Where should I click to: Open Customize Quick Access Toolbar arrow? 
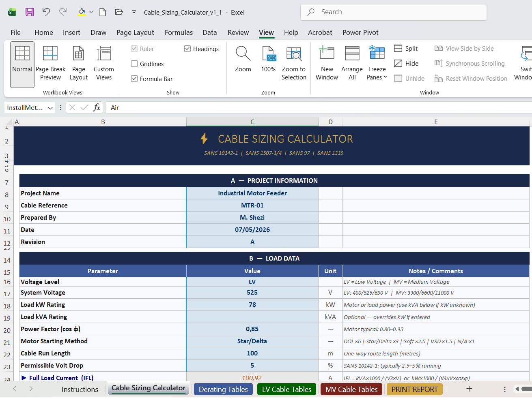tap(134, 12)
